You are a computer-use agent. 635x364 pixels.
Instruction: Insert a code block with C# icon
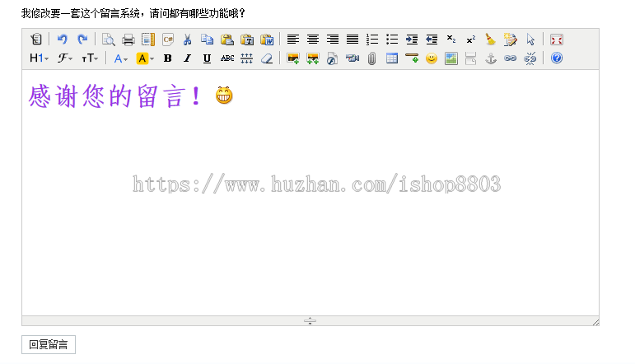(168, 40)
